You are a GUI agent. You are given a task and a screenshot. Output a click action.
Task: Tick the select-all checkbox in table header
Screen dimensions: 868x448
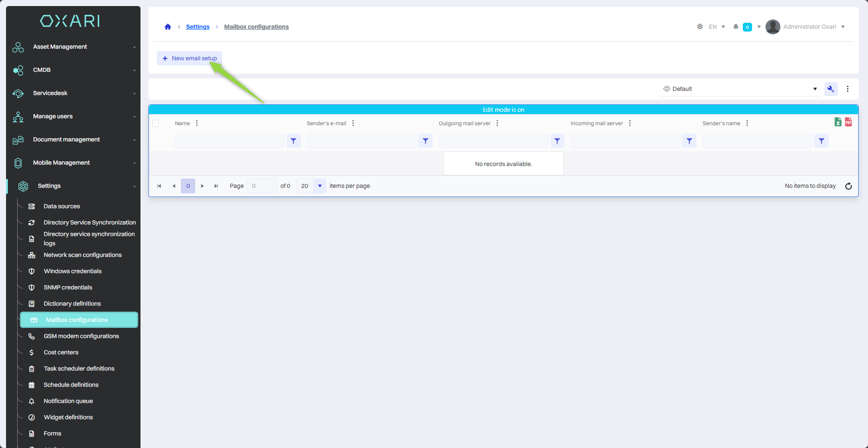[x=156, y=123]
